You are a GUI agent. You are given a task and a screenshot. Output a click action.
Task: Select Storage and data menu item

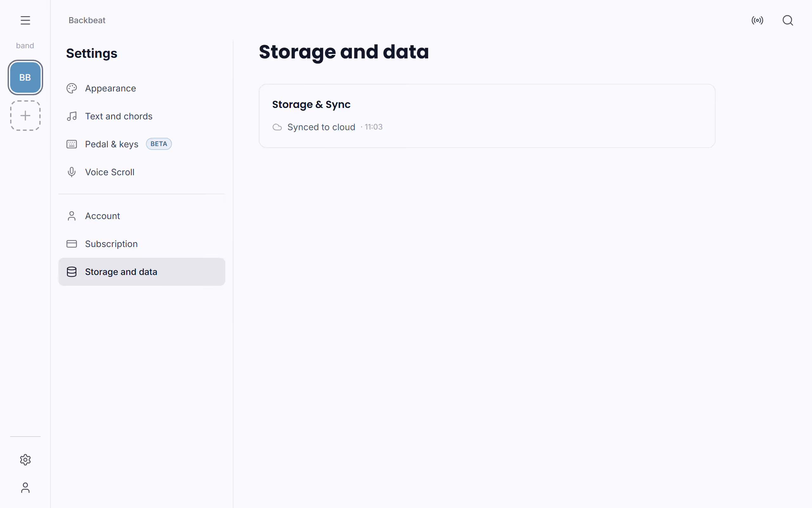[141, 272]
